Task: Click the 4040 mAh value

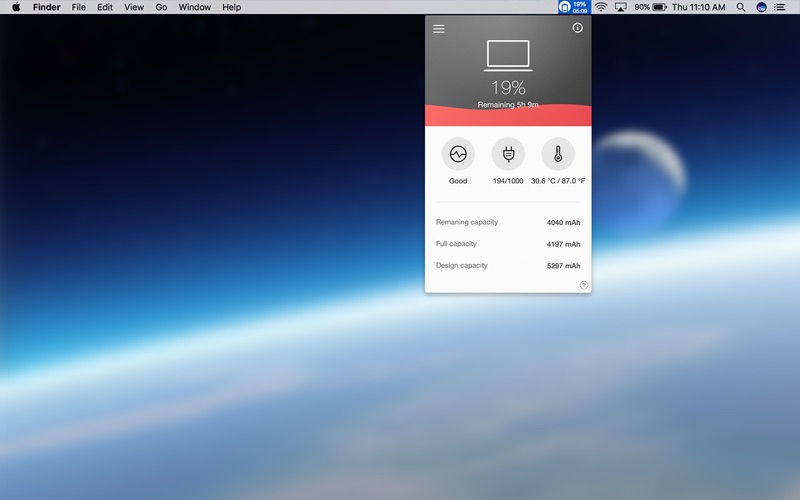Action: click(563, 222)
